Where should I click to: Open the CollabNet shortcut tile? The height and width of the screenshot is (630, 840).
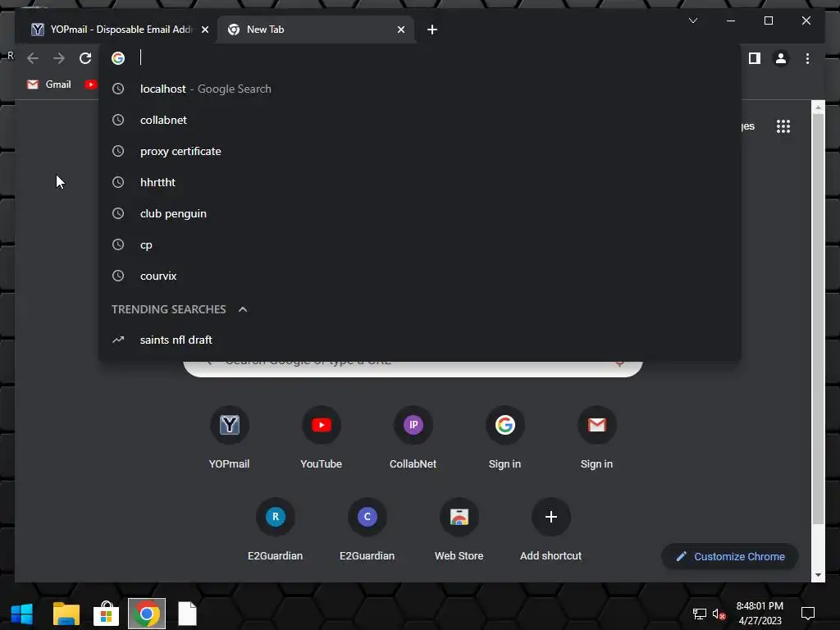click(413, 438)
